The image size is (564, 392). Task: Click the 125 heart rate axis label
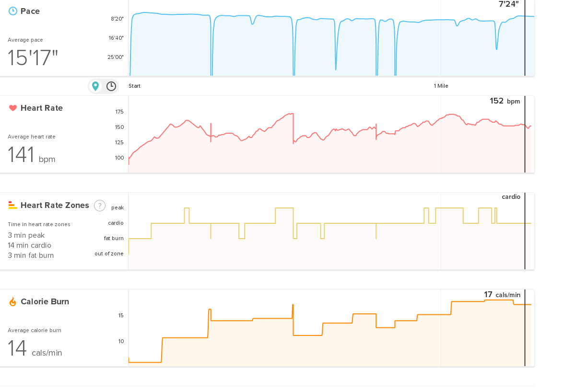(x=119, y=143)
